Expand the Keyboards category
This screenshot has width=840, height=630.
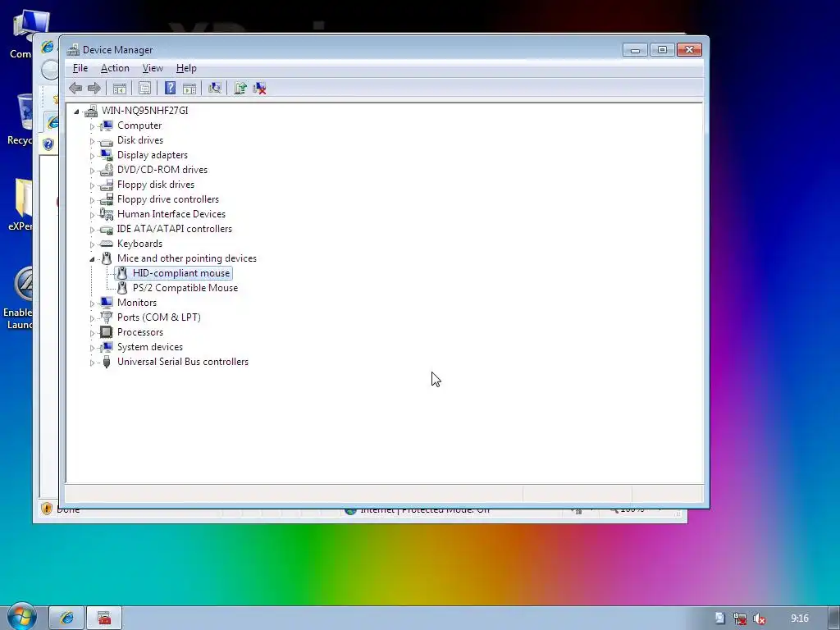pos(92,244)
